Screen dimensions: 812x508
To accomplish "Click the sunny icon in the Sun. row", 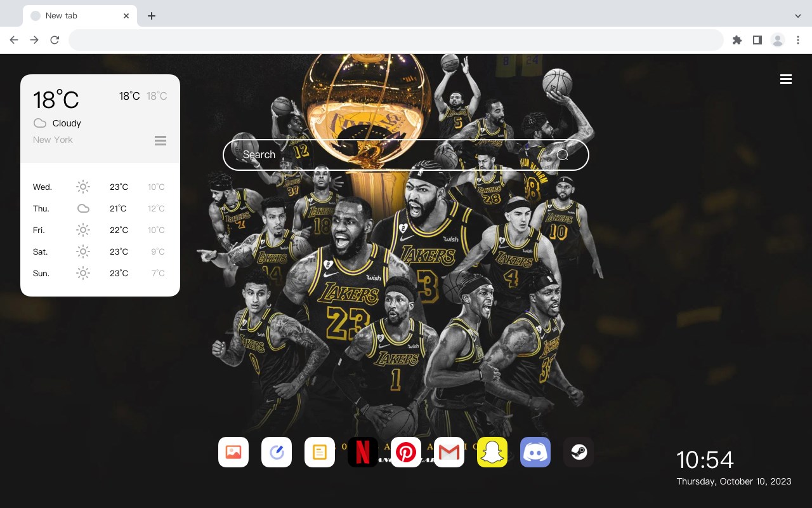I will point(83,273).
